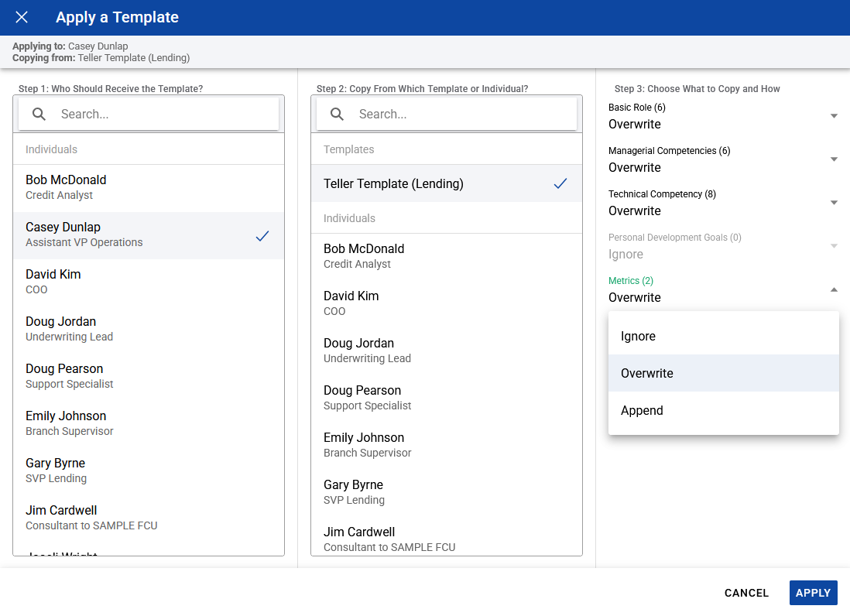The height and width of the screenshot is (616, 850).
Task: Select Gary Byrne in Step 1 list
Action: 149,471
